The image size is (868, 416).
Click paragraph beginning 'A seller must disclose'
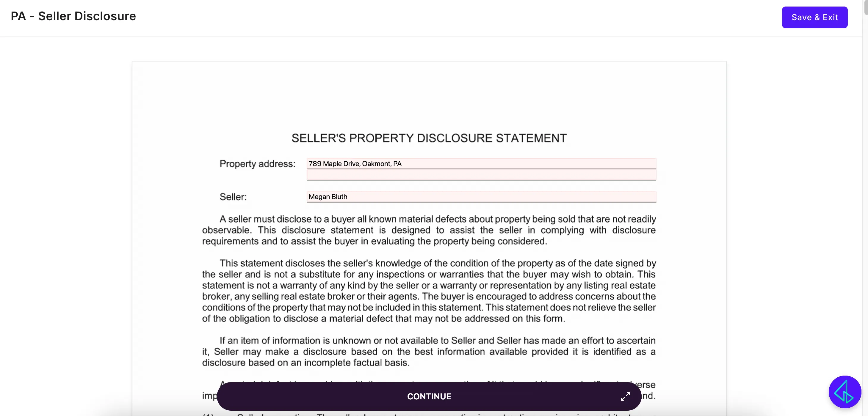tap(429, 230)
